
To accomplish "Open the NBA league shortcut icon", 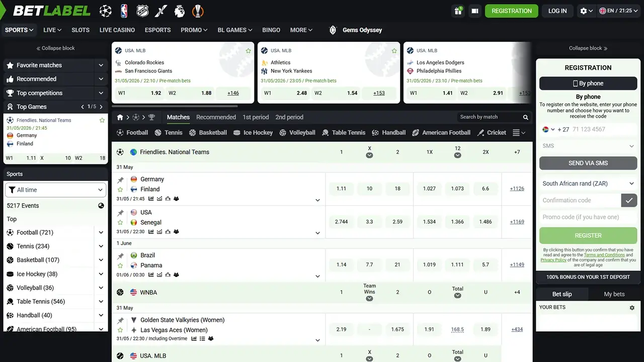I will click(x=124, y=11).
